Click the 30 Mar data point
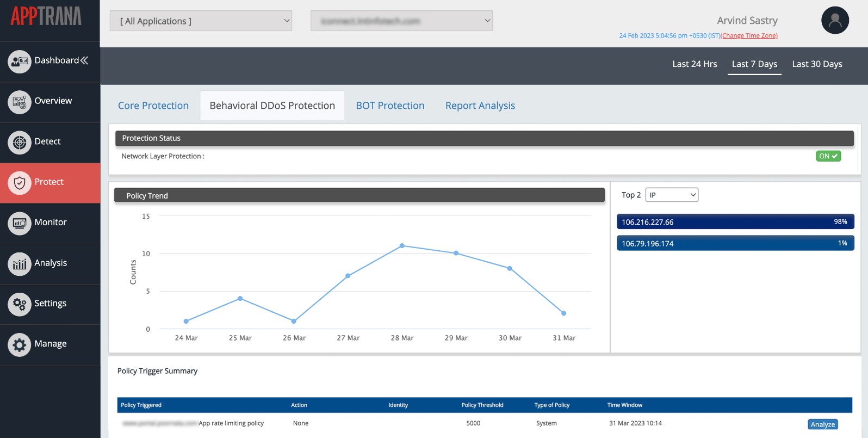Screen dimensions: 868x438 click(x=510, y=268)
